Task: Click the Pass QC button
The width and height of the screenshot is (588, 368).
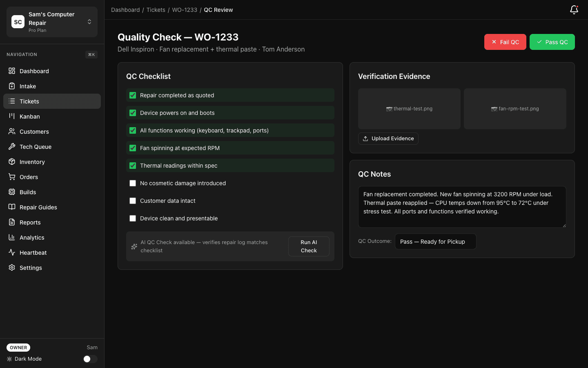Action: pyautogui.click(x=552, y=42)
